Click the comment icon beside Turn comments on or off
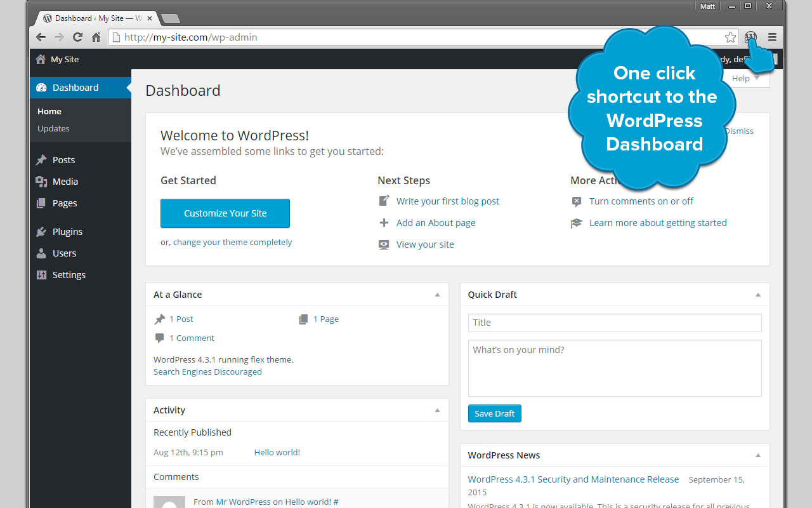812x508 pixels. pyautogui.click(x=577, y=201)
